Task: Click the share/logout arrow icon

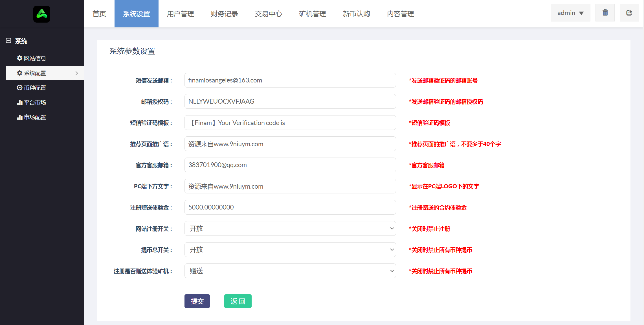Action: pyautogui.click(x=629, y=13)
